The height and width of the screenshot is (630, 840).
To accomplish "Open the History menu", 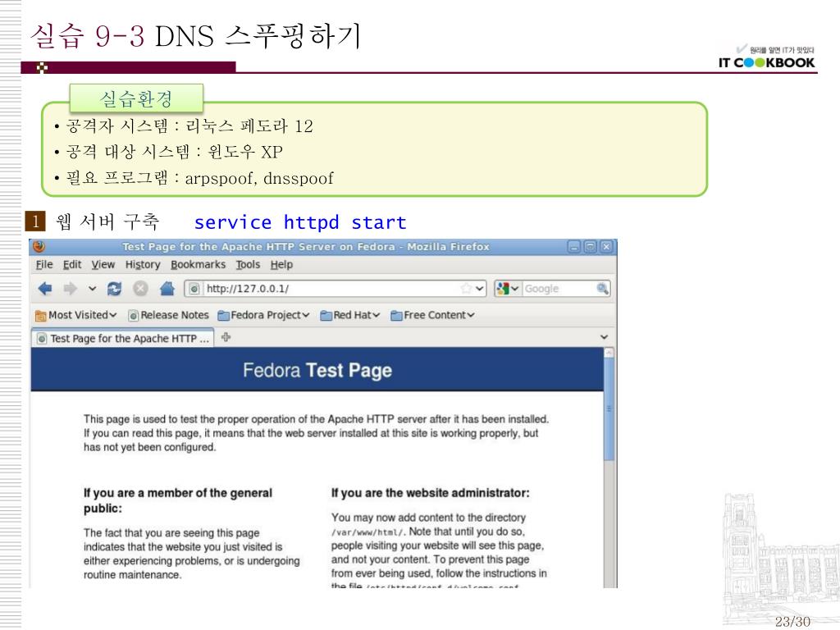I will point(143,265).
